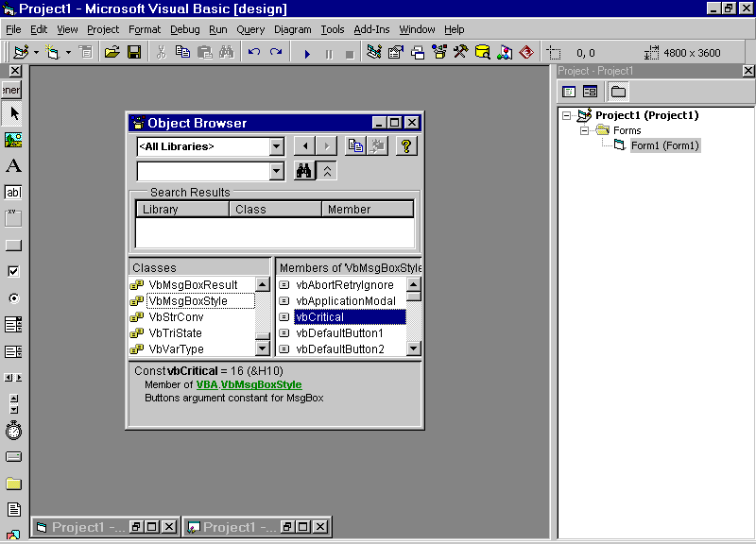The image size is (756, 544).
Task: Select the Timer tool in toolbox
Action: [x=13, y=431]
